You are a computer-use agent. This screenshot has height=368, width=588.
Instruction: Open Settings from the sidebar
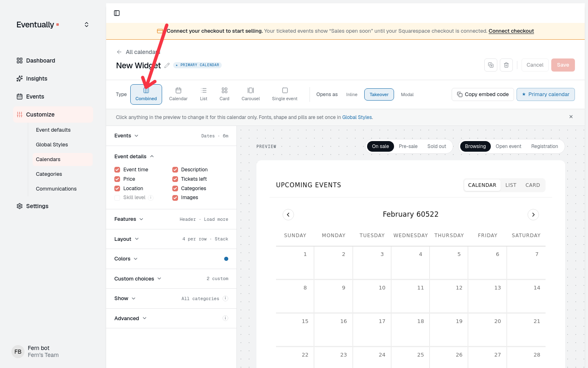[53, 206]
